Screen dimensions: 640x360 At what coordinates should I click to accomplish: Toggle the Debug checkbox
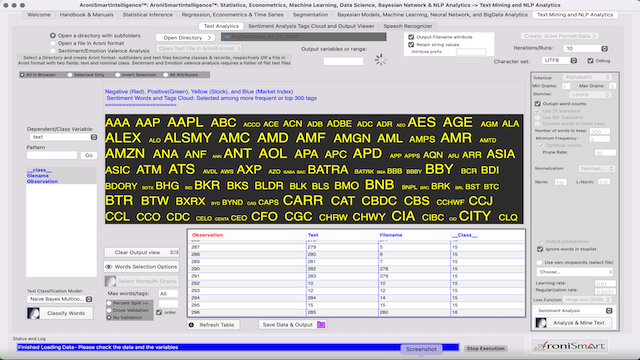click(x=590, y=60)
